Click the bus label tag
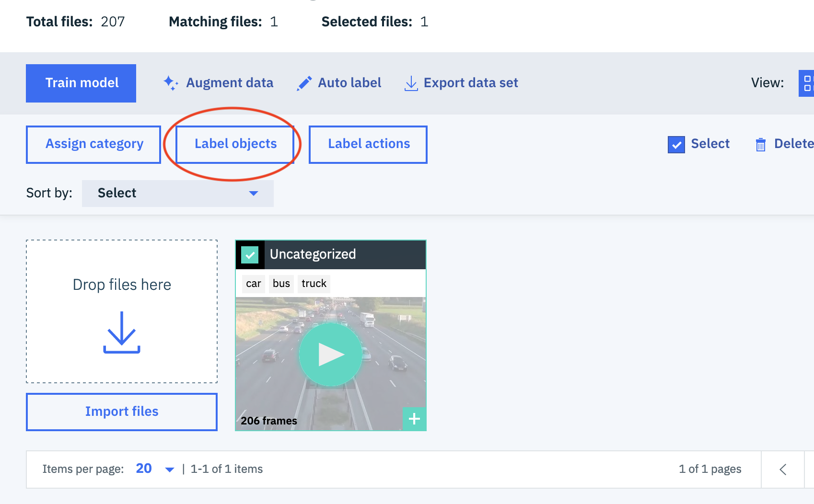 pyautogui.click(x=281, y=284)
